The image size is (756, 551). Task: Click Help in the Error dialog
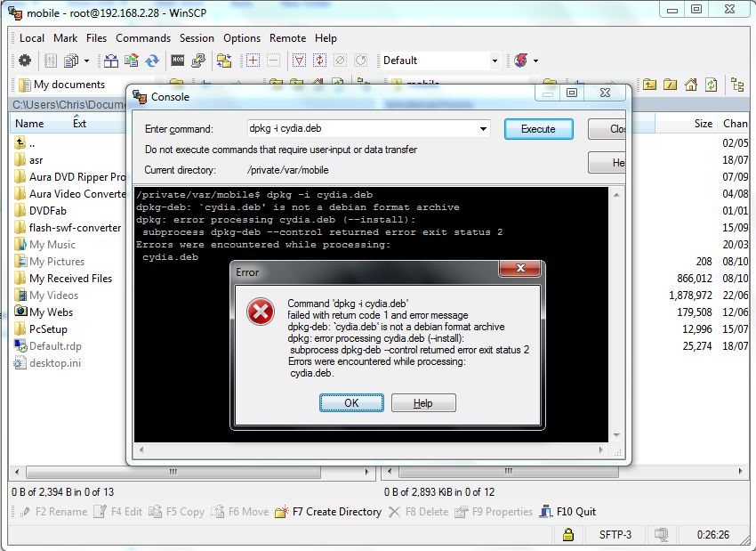tap(423, 403)
